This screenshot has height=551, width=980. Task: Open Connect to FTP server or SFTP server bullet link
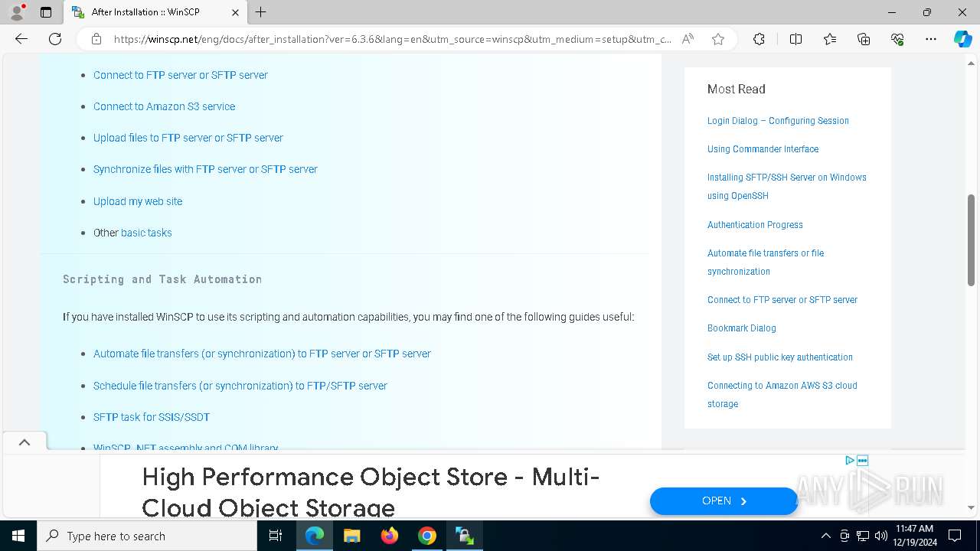click(181, 75)
